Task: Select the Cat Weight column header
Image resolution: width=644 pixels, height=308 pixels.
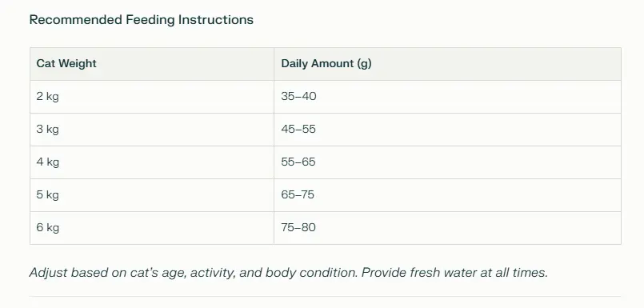Action: click(x=152, y=64)
